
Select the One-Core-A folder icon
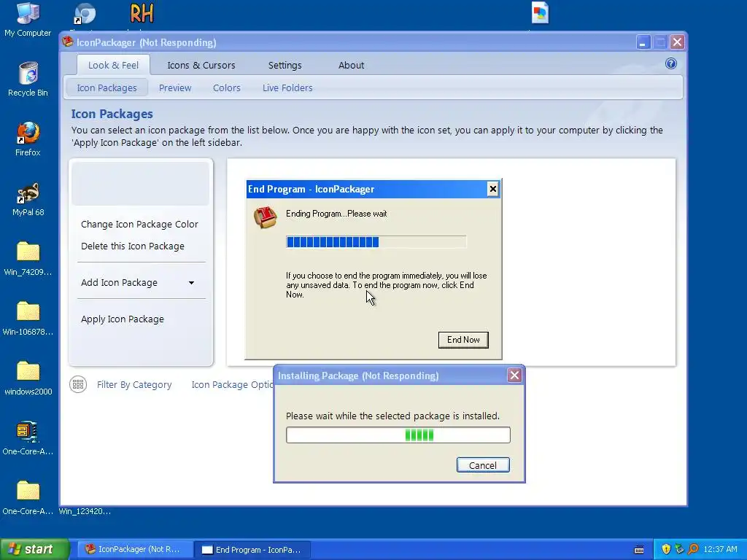point(28,498)
